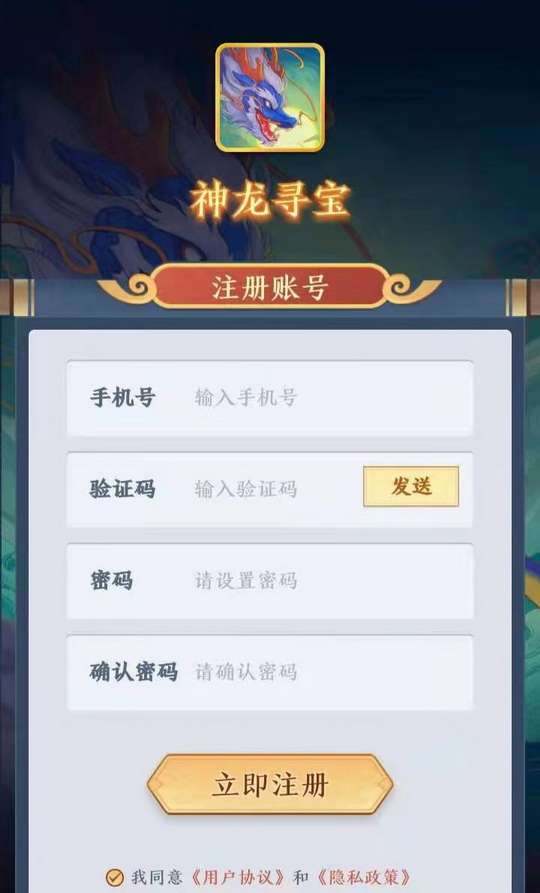Screen dimensions: 540x893
Task: Submit with the 立即注册 button
Action: [270, 785]
